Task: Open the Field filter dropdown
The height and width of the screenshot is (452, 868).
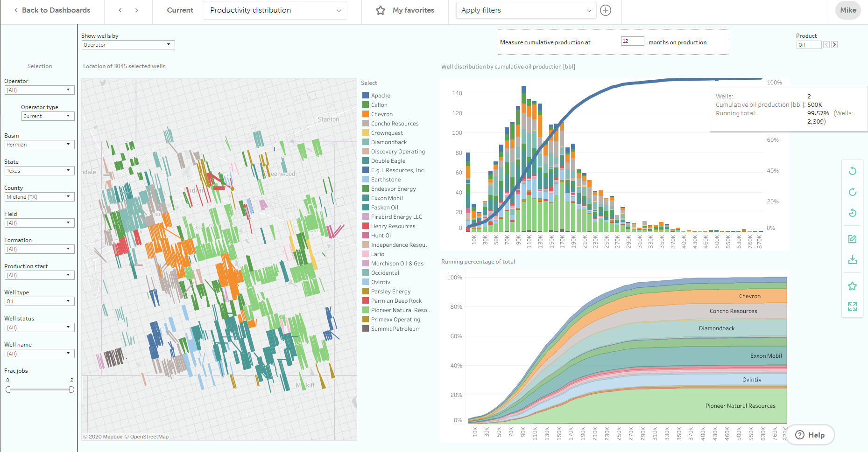Action: click(x=39, y=223)
